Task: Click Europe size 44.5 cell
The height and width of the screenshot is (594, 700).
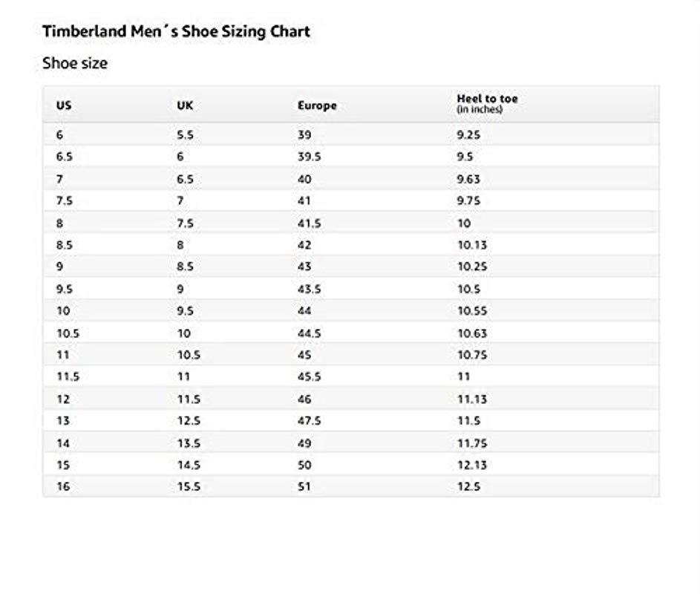Action: pyautogui.click(x=309, y=333)
